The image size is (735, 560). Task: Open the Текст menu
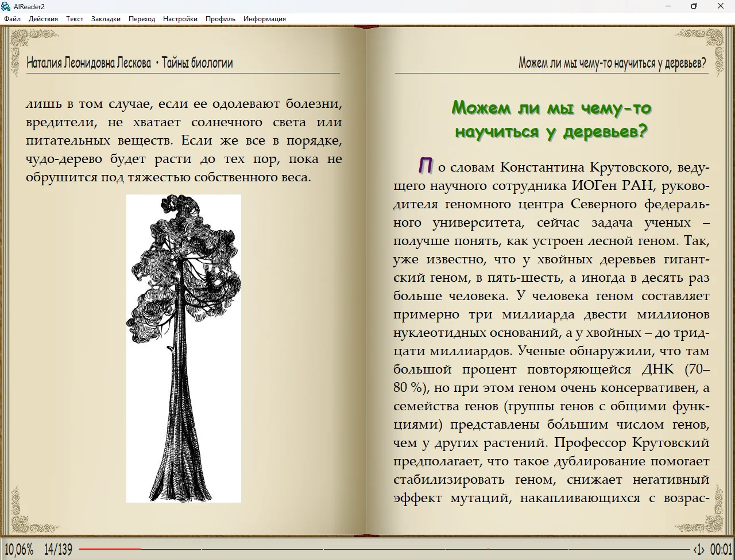coord(75,19)
